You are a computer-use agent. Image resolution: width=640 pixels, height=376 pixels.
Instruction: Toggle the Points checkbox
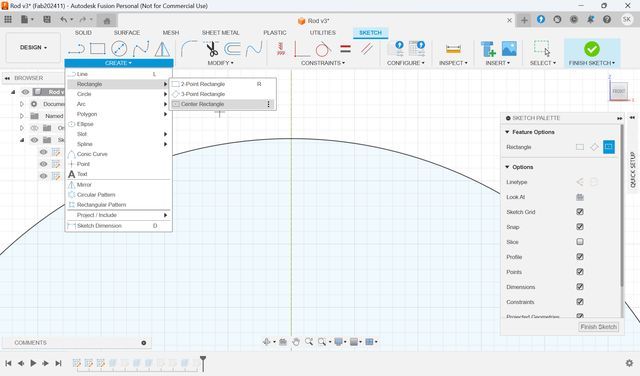coord(580,271)
